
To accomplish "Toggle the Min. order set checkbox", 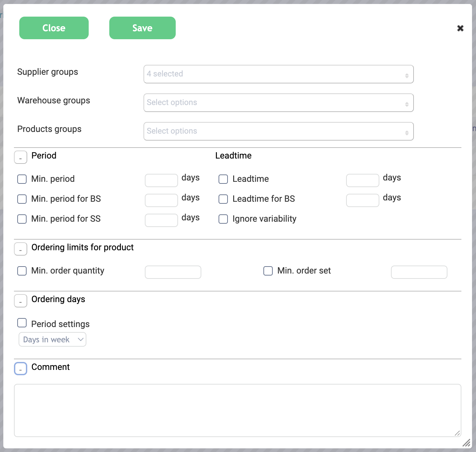I will point(268,271).
